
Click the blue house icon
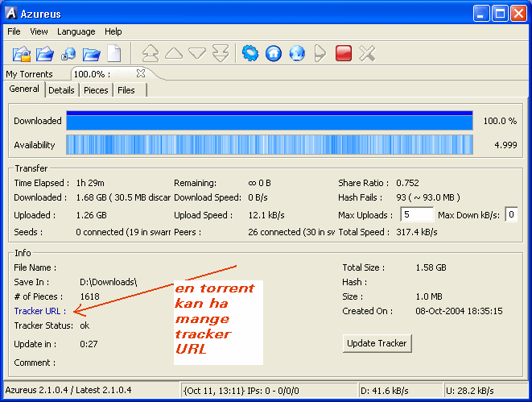click(x=274, y=54)
